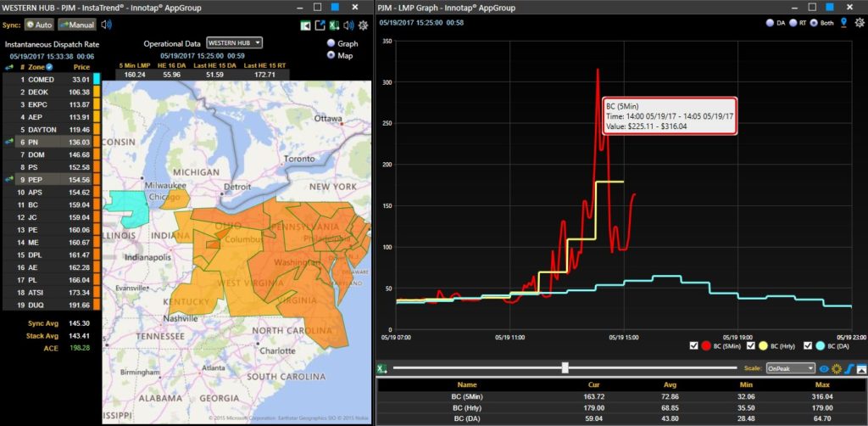Click the panel collapse icon right of the line-style icon

pyautogui.click(x=861, y=369)
